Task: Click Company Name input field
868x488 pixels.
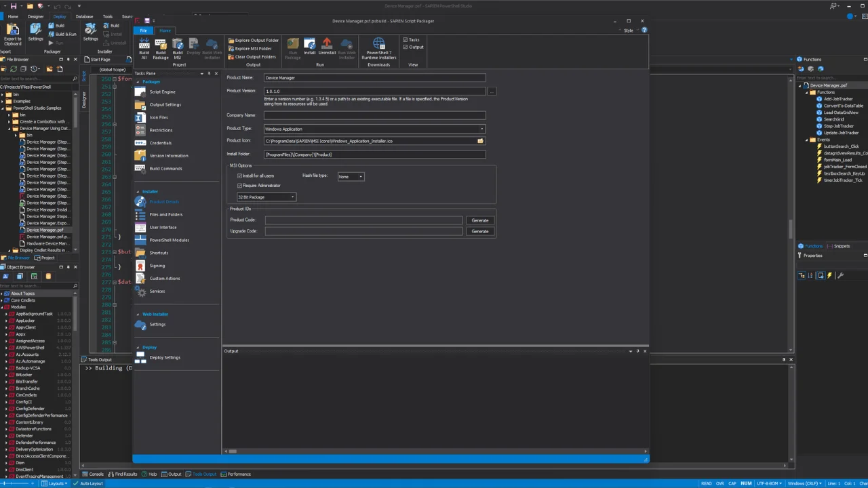Action: pos(374,115)
